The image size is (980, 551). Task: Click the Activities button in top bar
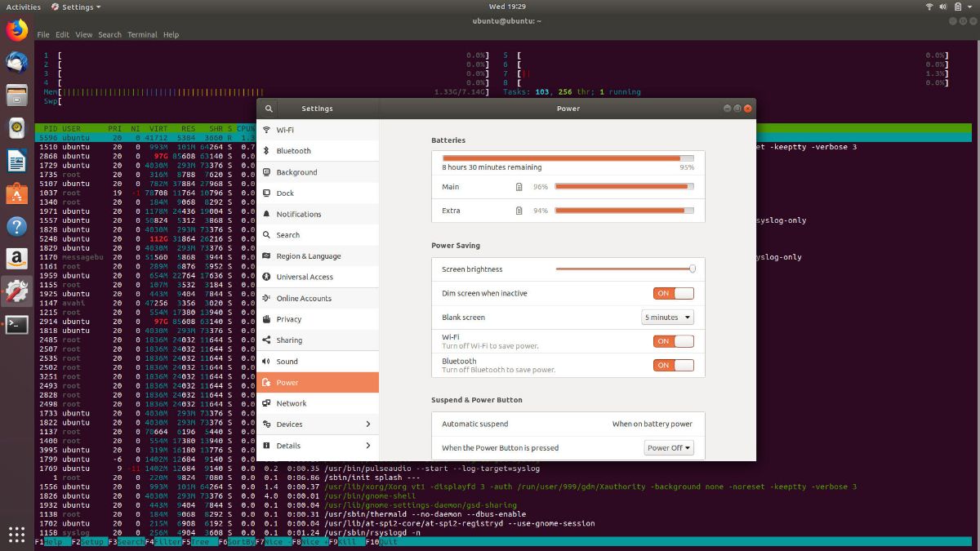pyautogui.click(x=24, y=7)
